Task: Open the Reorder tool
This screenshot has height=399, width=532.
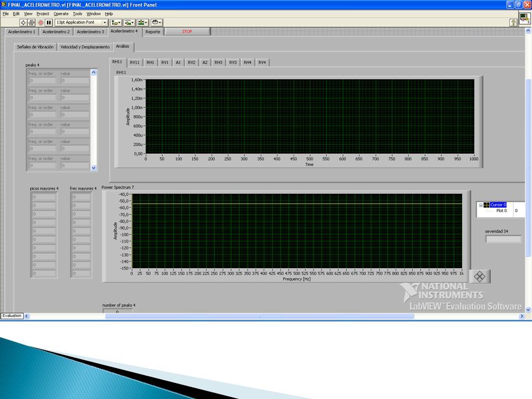Action: tap(156, 23)
